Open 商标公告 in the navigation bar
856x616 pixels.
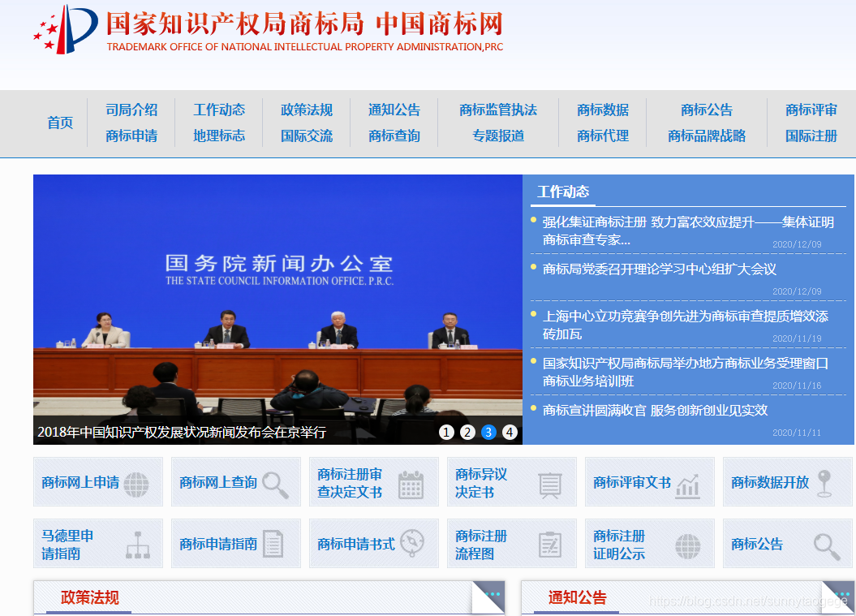(x=707, y=110)
